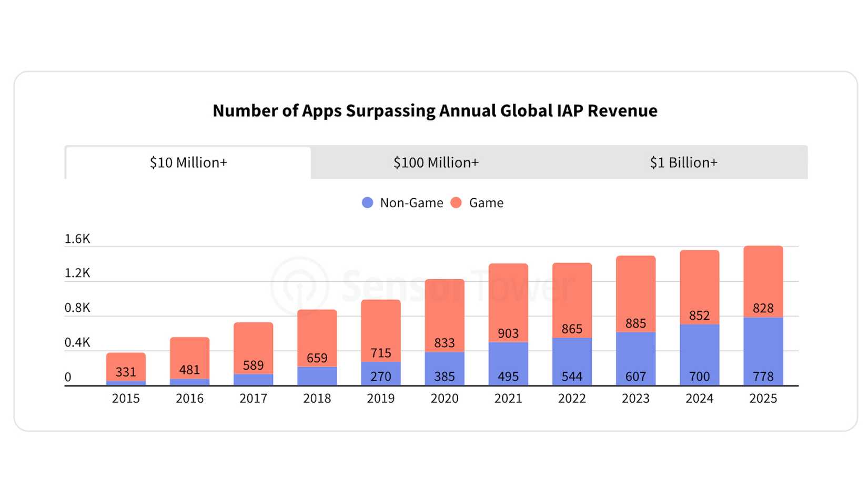Click the value 885 on the 2023 bar
868x488 pixels.
pos(635,323)
